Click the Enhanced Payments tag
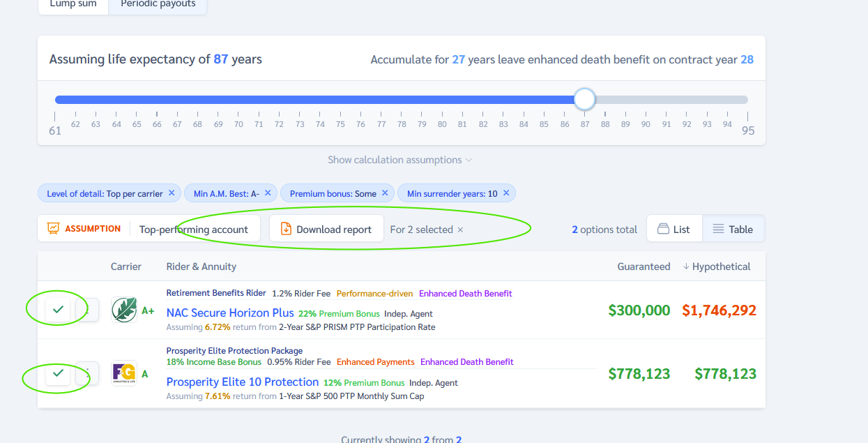868x443 pixels. 376,362
